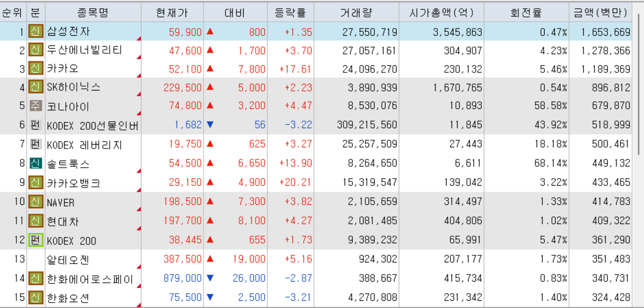Click the change rate +17.61
644x308 pixels.
point(295,69)
